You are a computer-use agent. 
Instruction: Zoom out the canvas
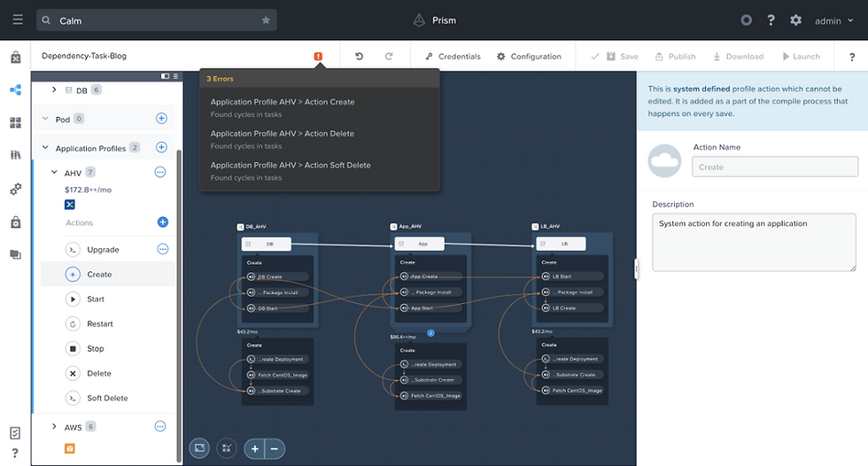pos(275,449)
